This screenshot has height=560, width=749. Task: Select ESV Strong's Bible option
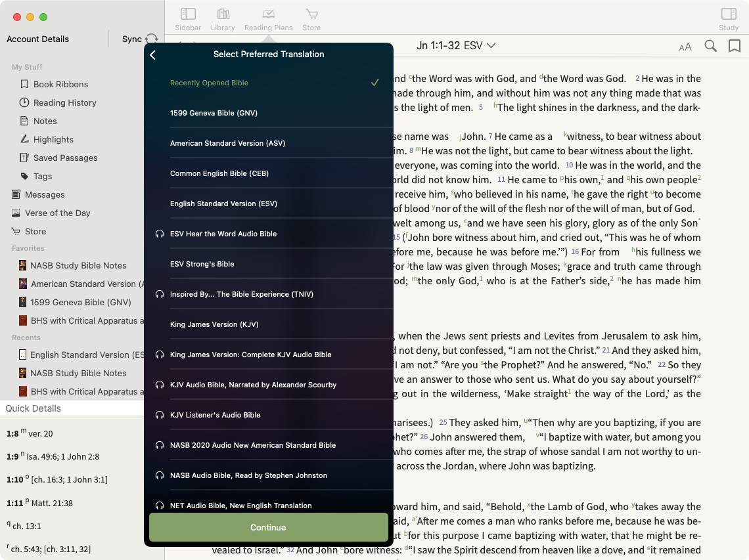(269, 264)
